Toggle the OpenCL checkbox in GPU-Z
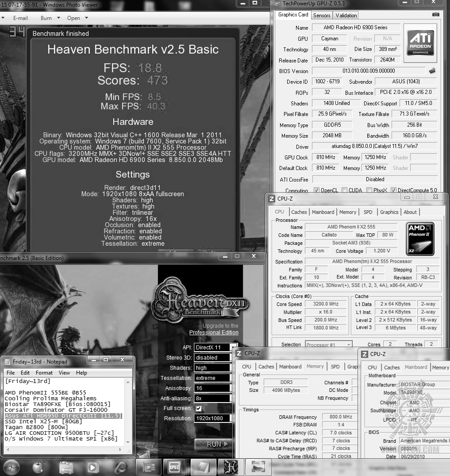Viewport: 450px width, 476px height. (x=316, y=190)
